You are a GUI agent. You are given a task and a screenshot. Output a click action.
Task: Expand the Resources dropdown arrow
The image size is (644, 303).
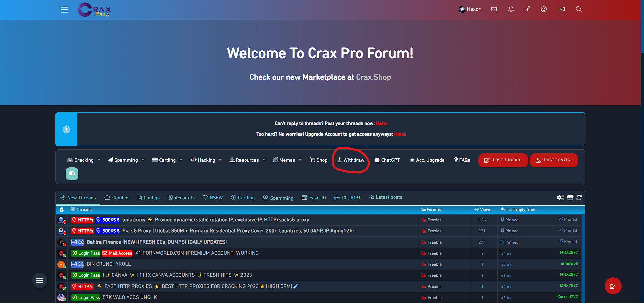tap(264, 160)
